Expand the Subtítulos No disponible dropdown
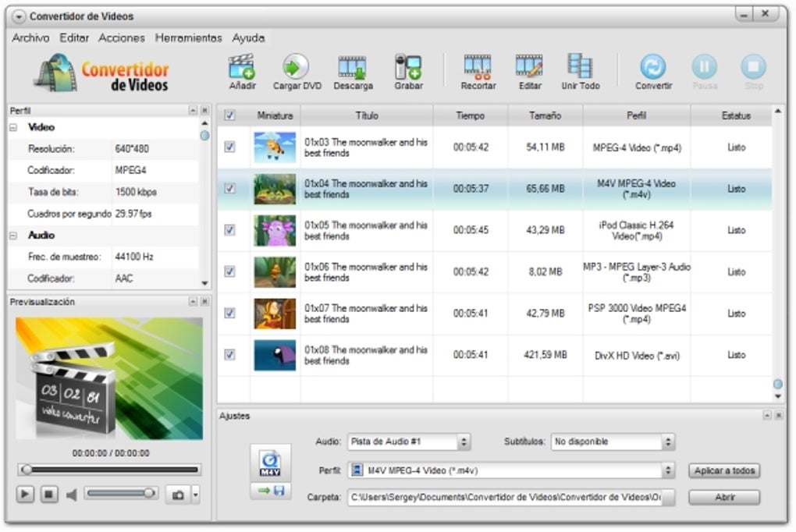Image resolution: width=796 pixels, height=532 pixels. [x=613, y=442]
